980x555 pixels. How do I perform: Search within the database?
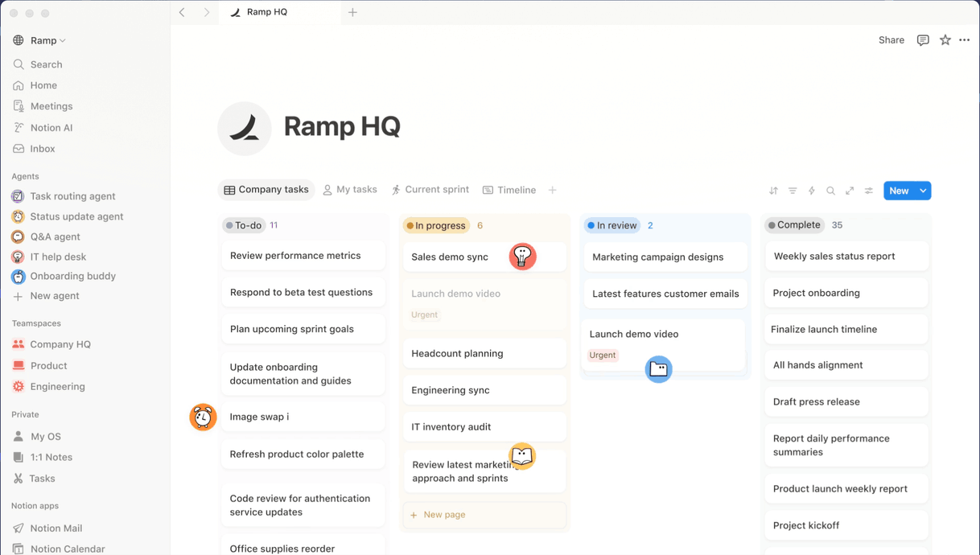(x=830, y=191)
